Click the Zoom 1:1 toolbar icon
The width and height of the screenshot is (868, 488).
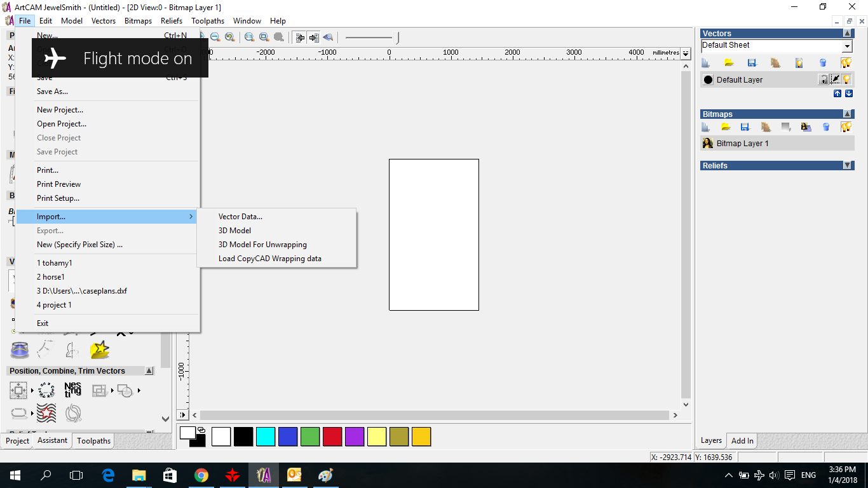click(249, 37)
